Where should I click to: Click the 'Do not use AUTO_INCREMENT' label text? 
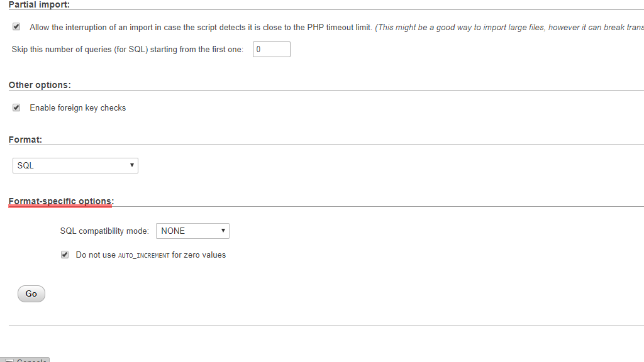[151, 255]
